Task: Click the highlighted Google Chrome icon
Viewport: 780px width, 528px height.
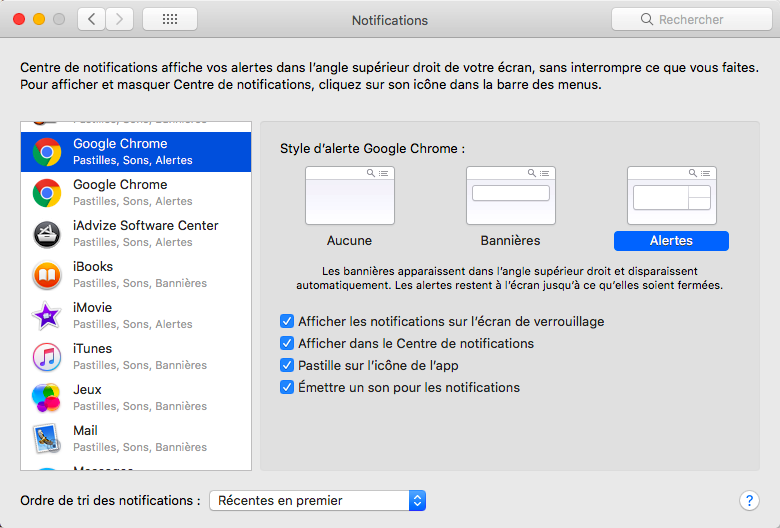Action: (47, 152)
